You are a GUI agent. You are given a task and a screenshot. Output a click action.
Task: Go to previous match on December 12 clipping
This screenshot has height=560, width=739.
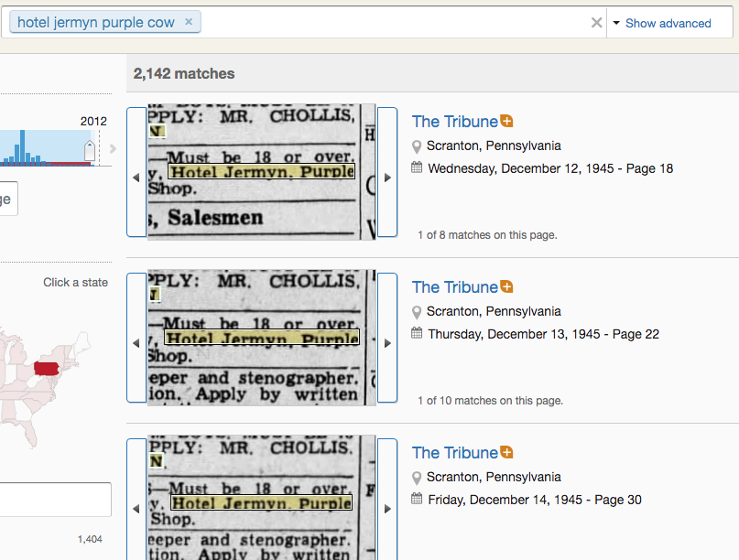[136, 178]
